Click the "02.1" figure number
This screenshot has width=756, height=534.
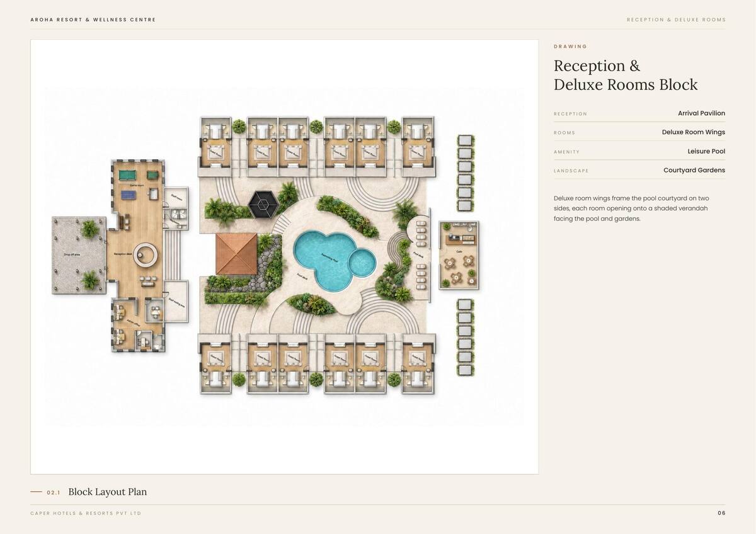coord(54,492)
